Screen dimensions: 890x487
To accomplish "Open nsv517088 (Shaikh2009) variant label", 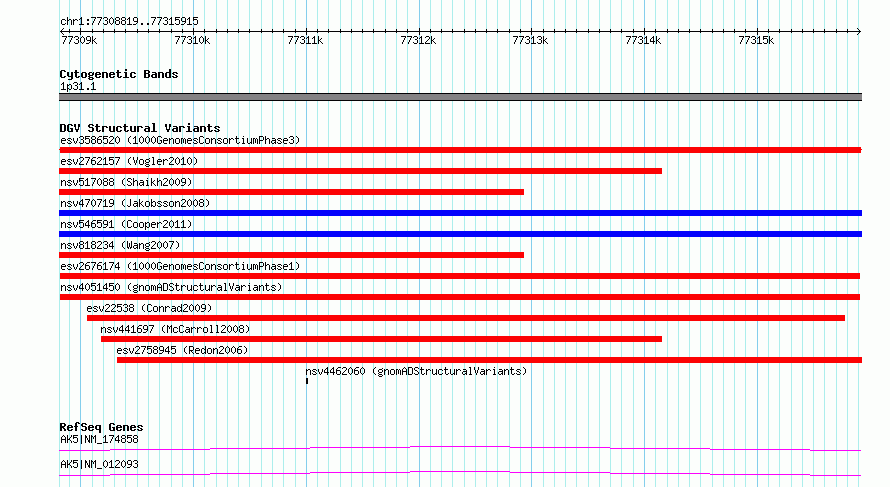I will (x=126, y=182).
